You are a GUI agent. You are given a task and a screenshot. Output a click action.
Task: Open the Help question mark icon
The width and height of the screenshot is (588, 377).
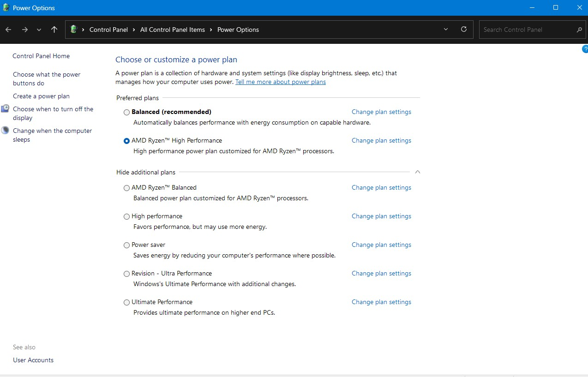[x=585, y=49]
